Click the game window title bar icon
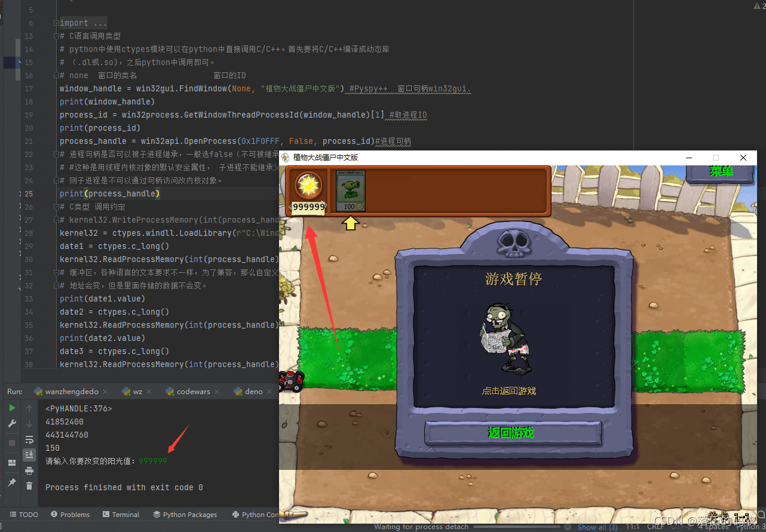 286,158
